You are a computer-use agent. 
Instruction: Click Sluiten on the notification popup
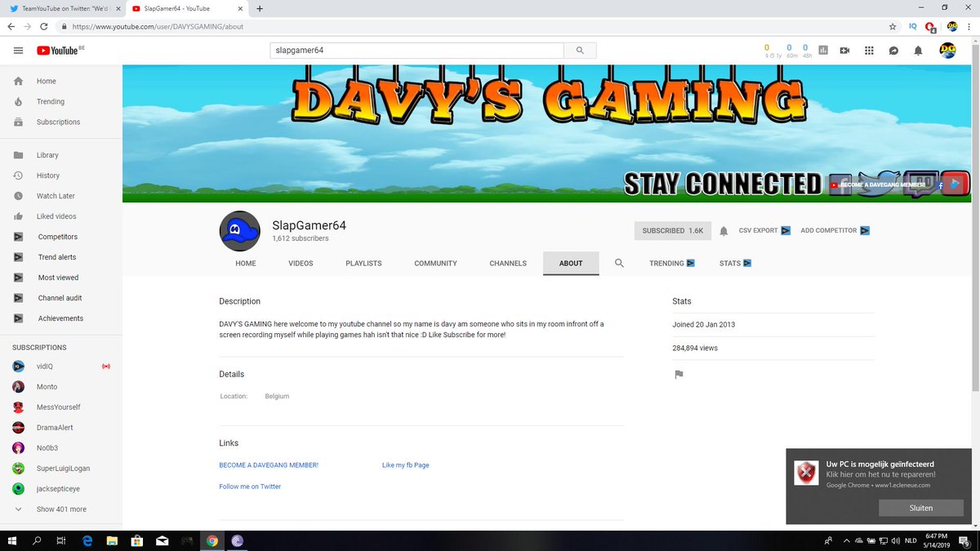coord(920,508)
